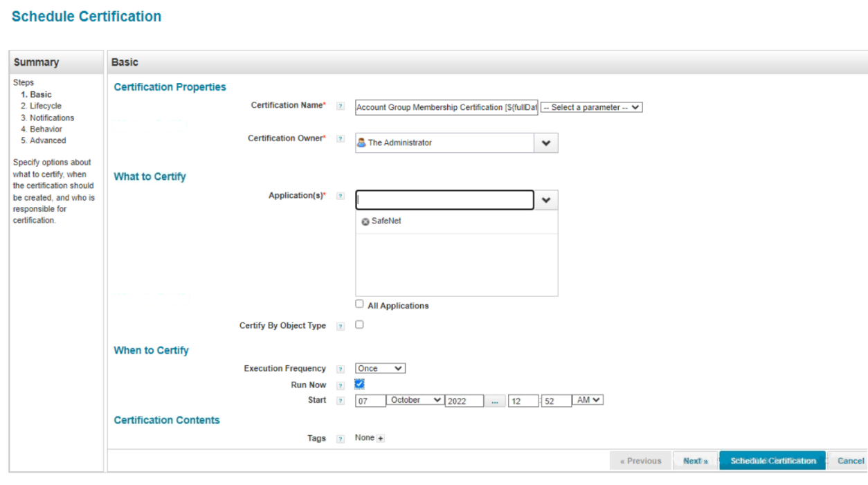Click the Next button
Viewport: 868px width, 485px height.
[695, 461]
